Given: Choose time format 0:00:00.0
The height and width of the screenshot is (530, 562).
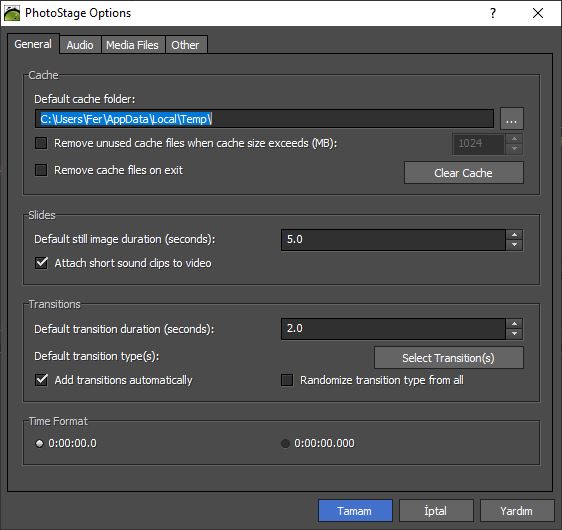Looking at the screenshot, I should click(39, 444).
